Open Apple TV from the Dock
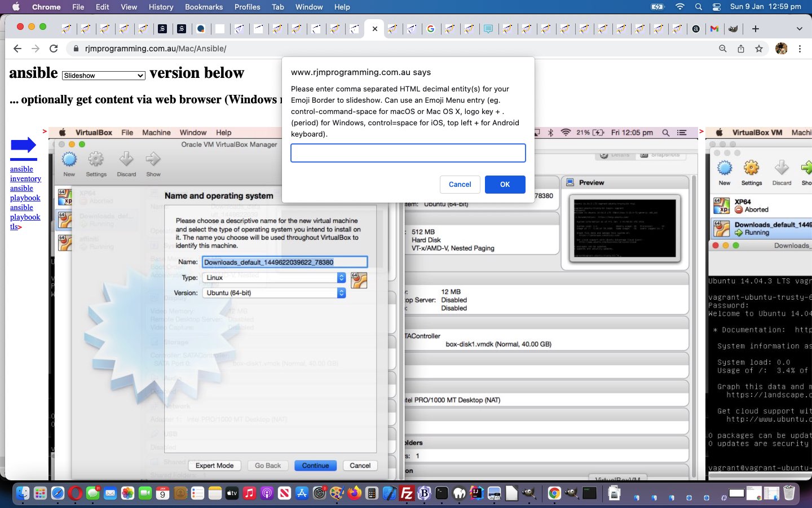Viewport: 812px width, 508px height. [x=232, y=493]
